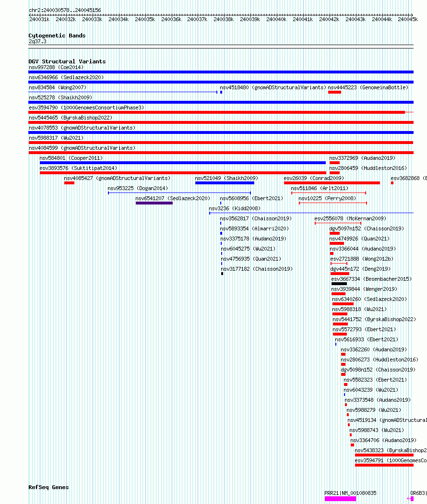Select OR6B3 gene label

pyautogui.click(x=418, y=493)
